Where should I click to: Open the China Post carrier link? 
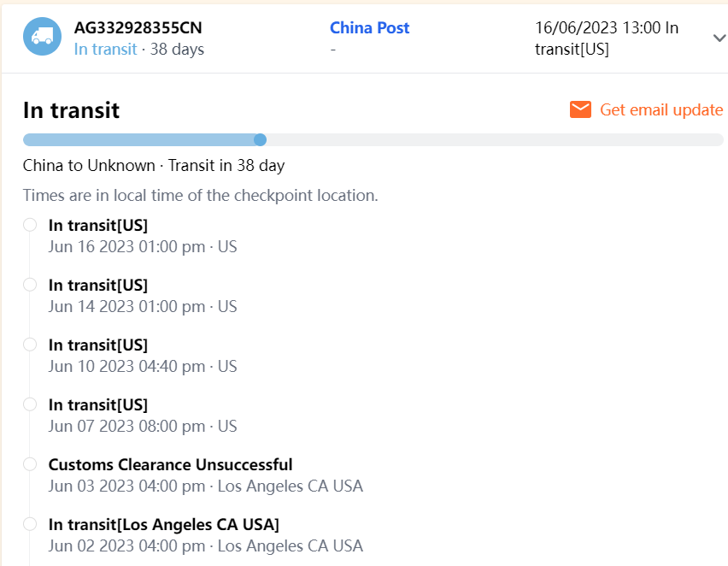tap(369, 27)
